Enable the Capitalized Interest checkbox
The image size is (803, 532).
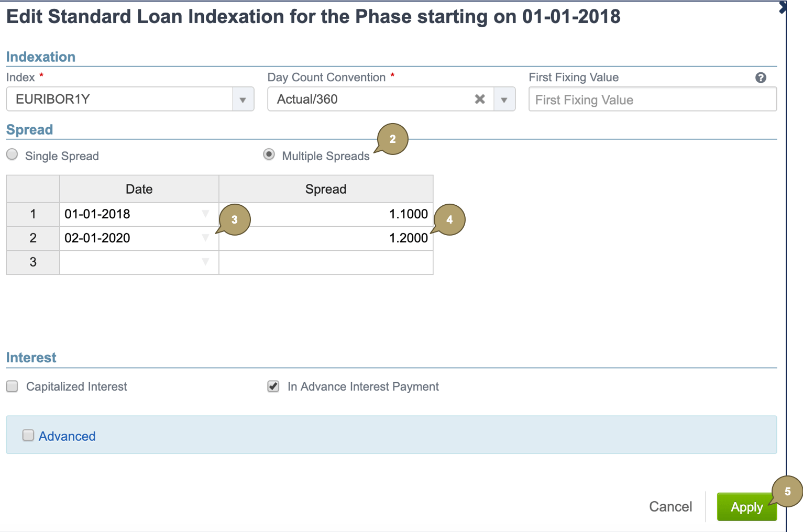[x=12, y=386]
